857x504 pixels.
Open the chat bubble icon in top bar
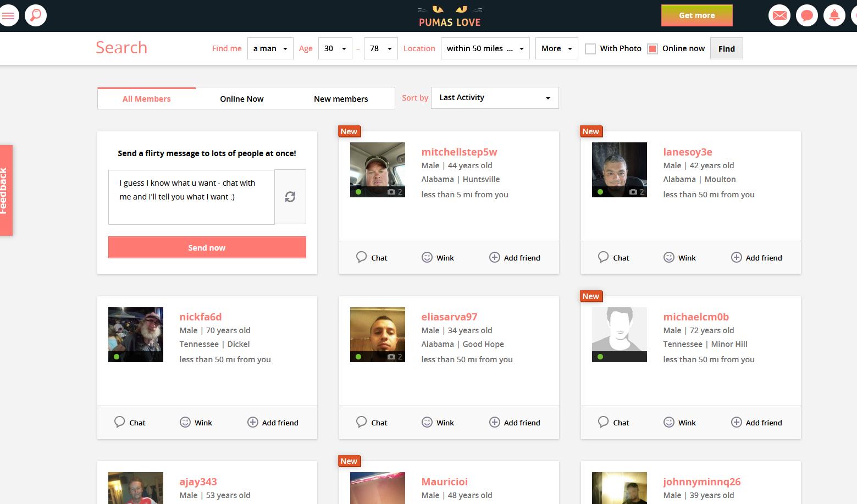(806, 15)
